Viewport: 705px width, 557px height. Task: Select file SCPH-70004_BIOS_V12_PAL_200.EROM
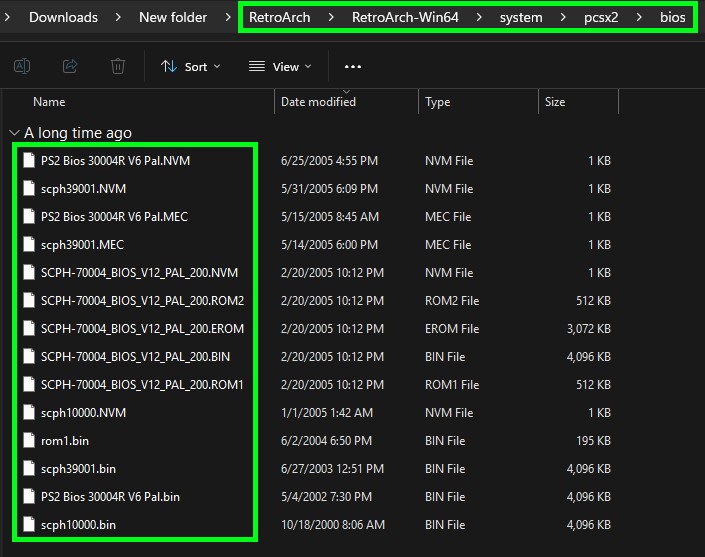point(143,329)
